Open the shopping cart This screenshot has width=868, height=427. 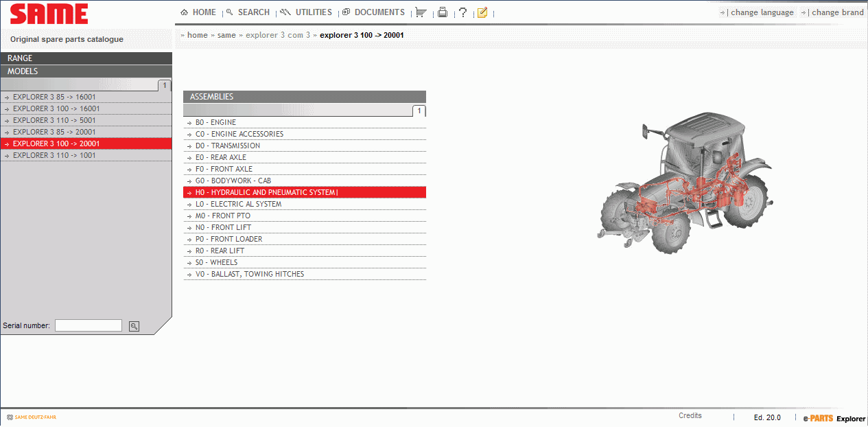[x=421, y=12]
